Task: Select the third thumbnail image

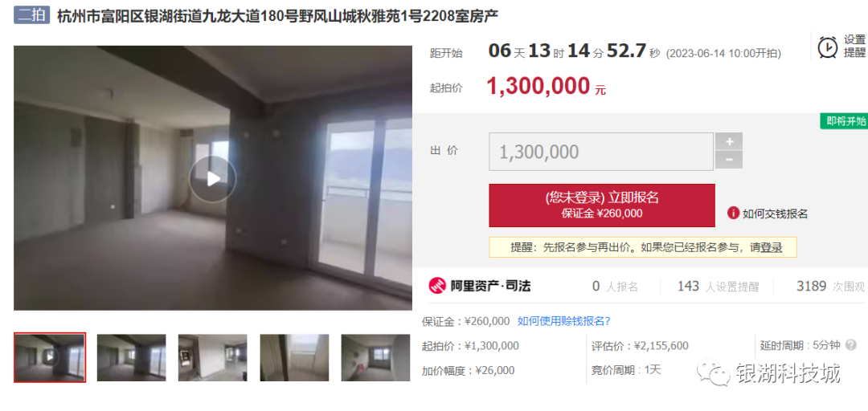Action: tap(212, 357)
